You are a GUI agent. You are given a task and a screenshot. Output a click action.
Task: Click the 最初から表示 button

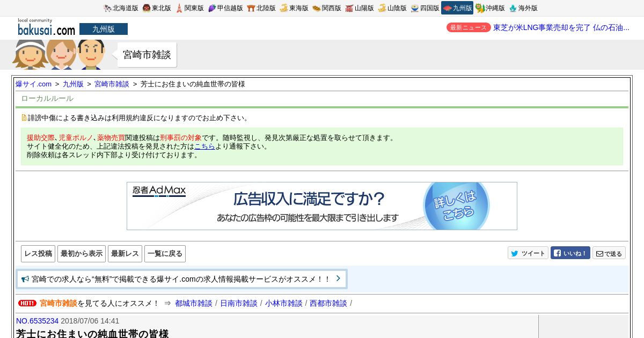[x=82, y=254]
